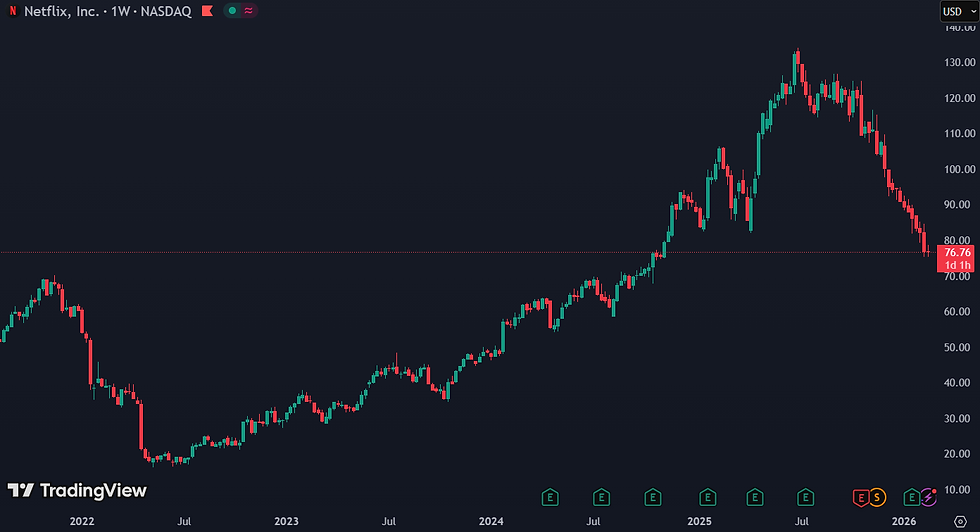Click the 90.00 price axis label
The image size is (980, 532).
959,204
